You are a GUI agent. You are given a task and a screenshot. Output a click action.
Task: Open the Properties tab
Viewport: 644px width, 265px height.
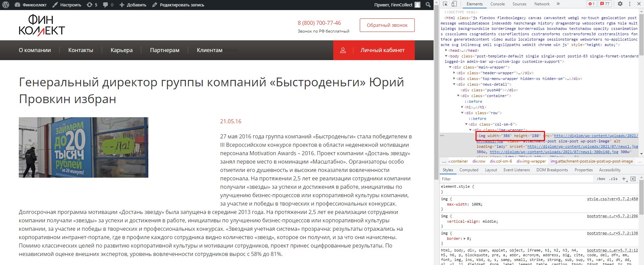pos(584,170)
